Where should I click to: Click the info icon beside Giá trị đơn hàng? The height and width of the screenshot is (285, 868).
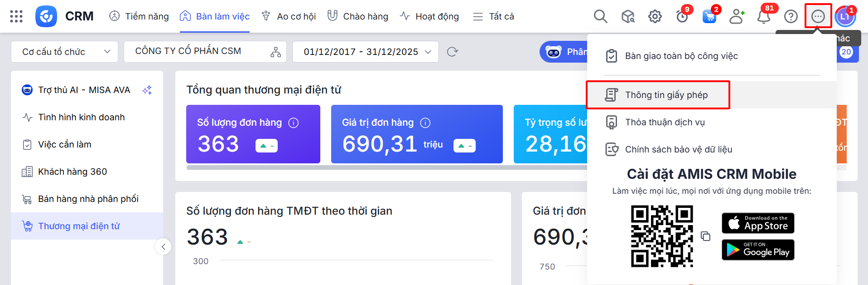pos(425,123)
